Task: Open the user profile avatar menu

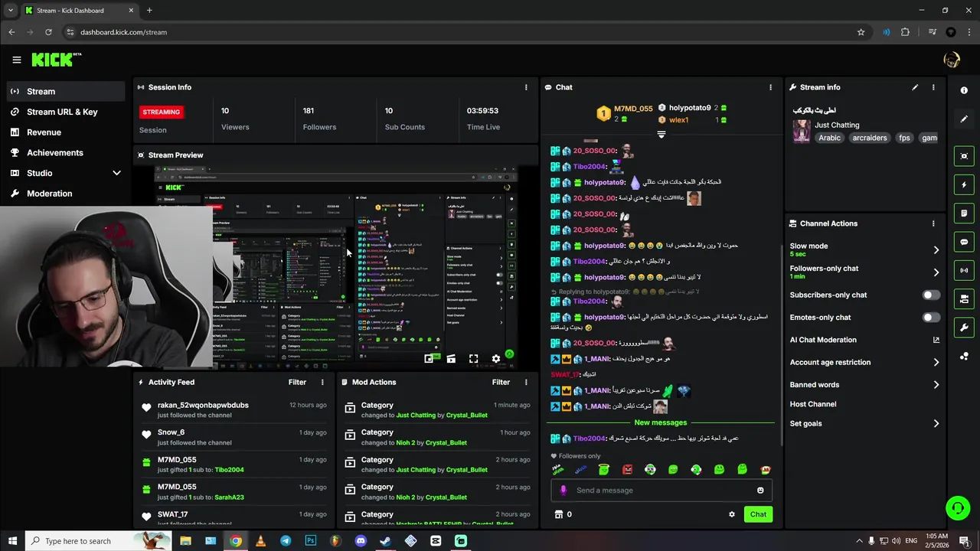Action: tap(952, 60)
